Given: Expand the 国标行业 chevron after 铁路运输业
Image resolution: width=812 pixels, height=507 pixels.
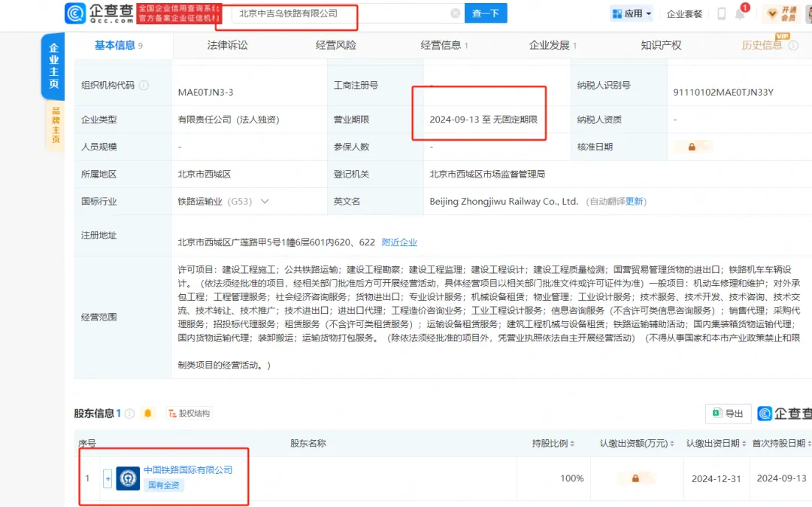Looking at the screenshot, I should click(x=265, y=202).
